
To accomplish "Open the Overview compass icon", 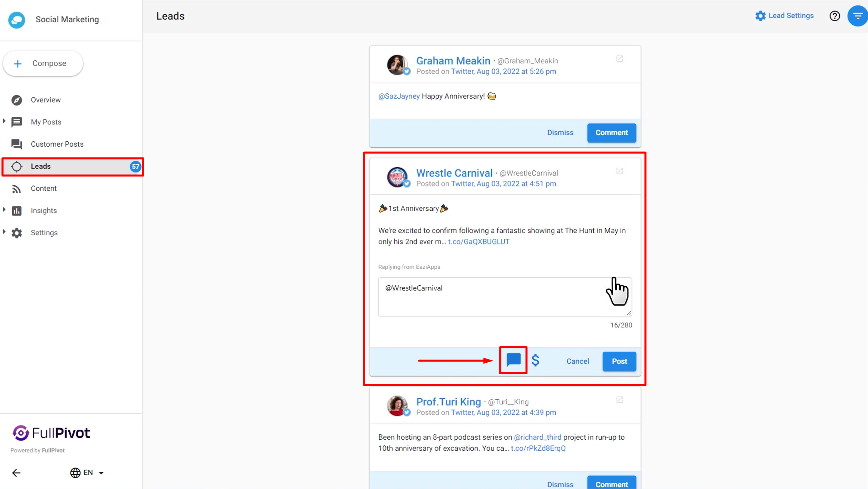I will click(17, 100).
